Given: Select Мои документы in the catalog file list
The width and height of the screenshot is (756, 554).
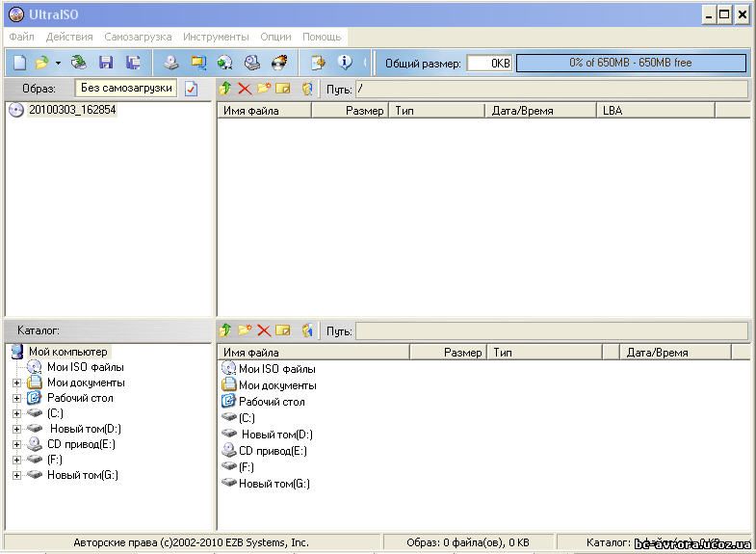Looking at the screenshot, I should [277, 385].
